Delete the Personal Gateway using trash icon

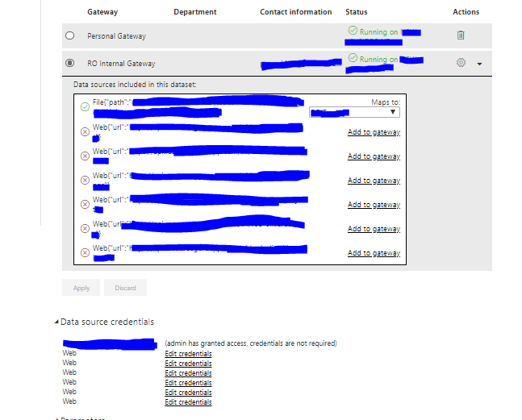tap(461, 35)
